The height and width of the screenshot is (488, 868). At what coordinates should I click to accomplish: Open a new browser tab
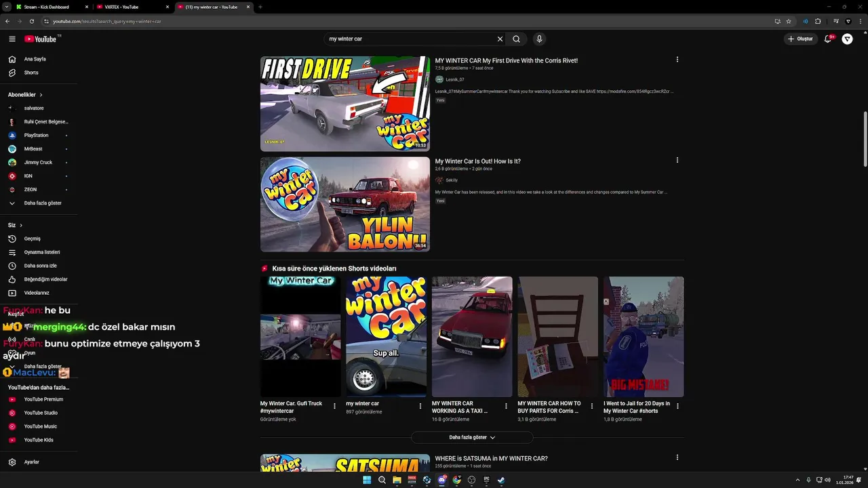[x=260, y=7]
